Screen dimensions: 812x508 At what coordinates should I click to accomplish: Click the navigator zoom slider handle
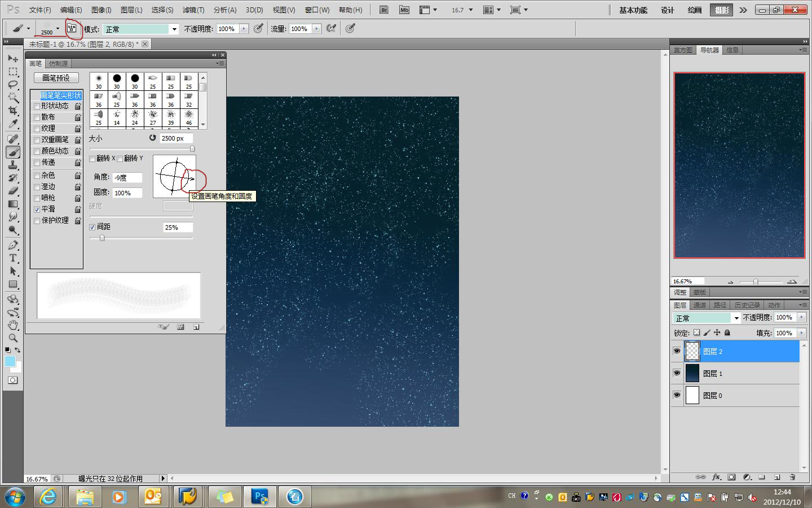click(x=756, y=282)
